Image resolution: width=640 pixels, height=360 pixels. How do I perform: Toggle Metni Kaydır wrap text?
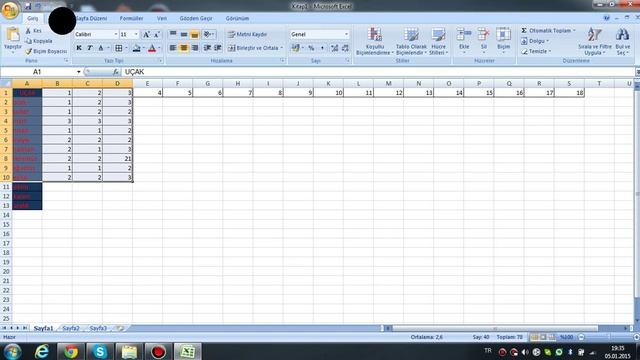click(247, 34)
